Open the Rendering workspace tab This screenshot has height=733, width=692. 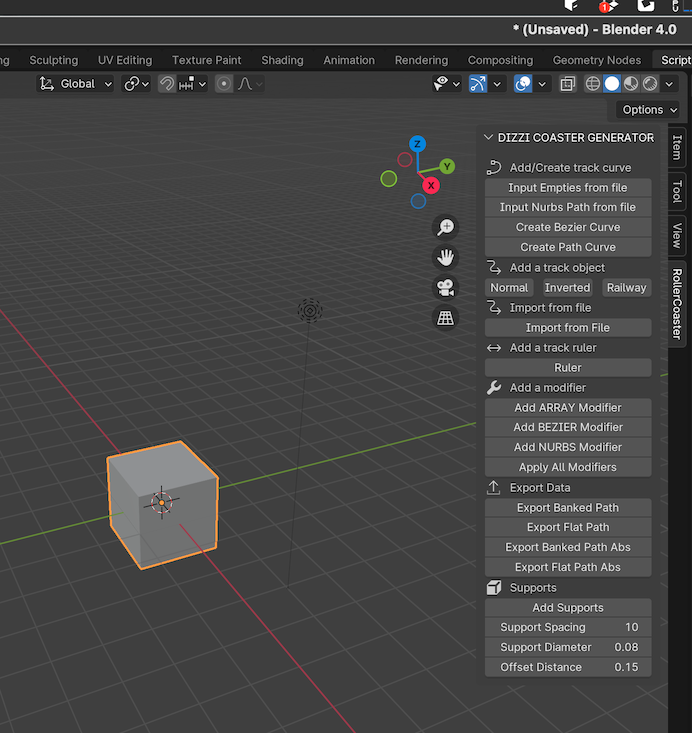[421, 60]
